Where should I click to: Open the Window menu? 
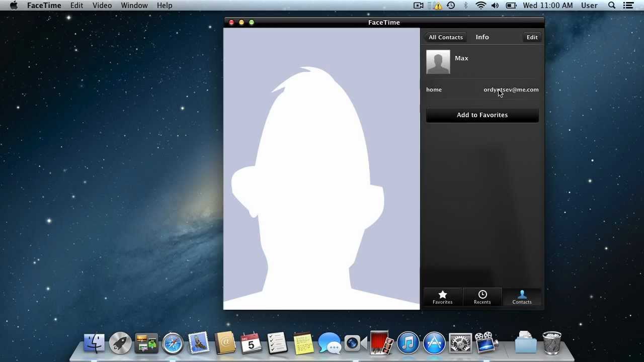(134, 6)
